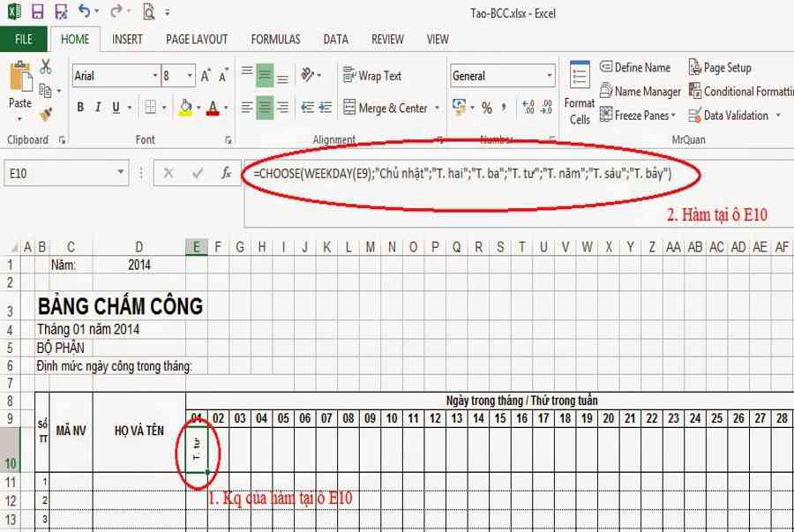Click the Insert Function fx icon
Viewport: 794px width, 532px height.
click(227, 173)
